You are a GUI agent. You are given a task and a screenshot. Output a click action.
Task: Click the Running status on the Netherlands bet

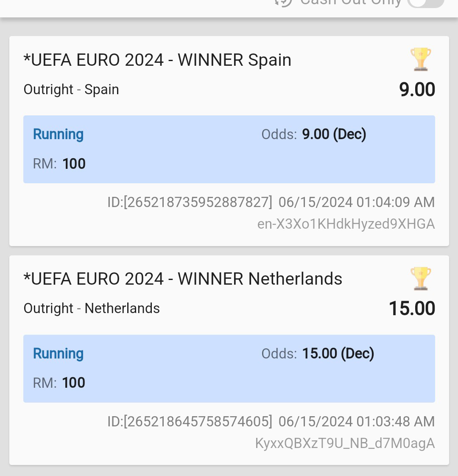(58, 354)
